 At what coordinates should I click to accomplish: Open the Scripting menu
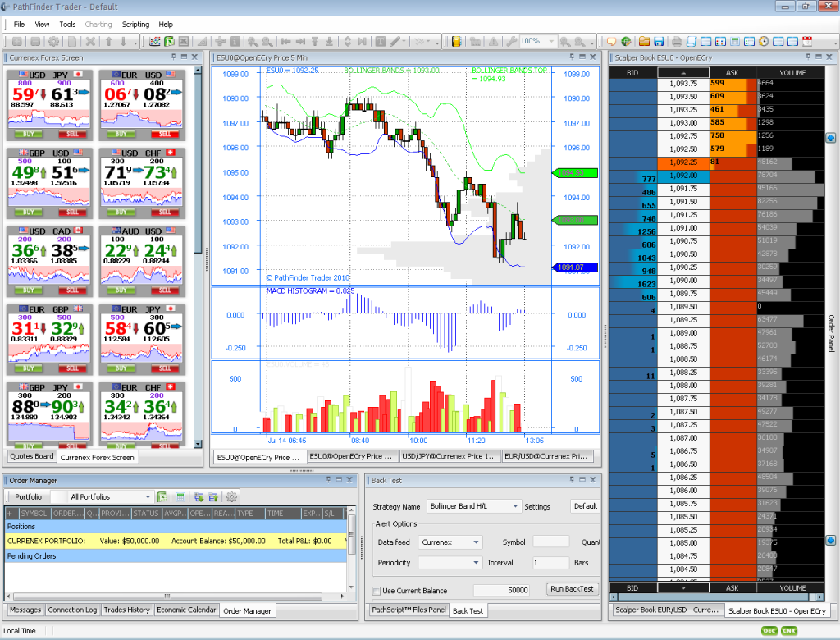click(x=135, y=25)
